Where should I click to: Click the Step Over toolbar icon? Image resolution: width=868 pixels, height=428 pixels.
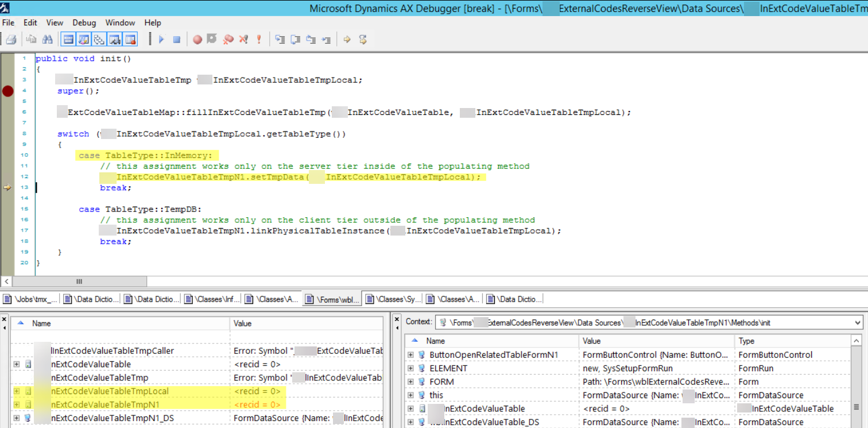point(296,39)
